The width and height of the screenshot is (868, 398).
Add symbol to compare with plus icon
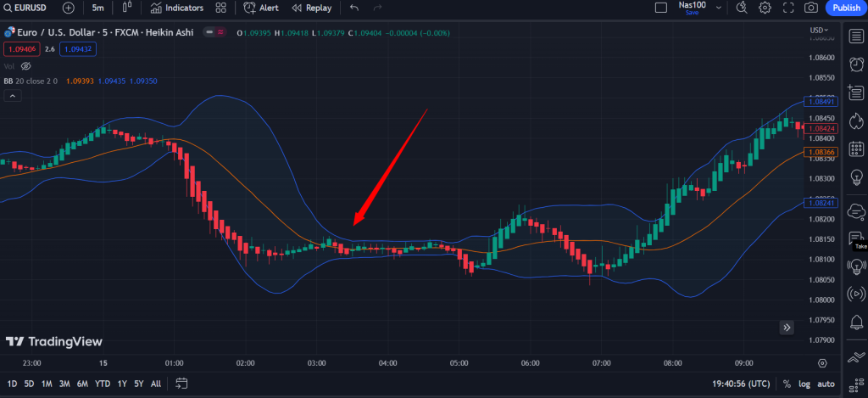point(69,8)
